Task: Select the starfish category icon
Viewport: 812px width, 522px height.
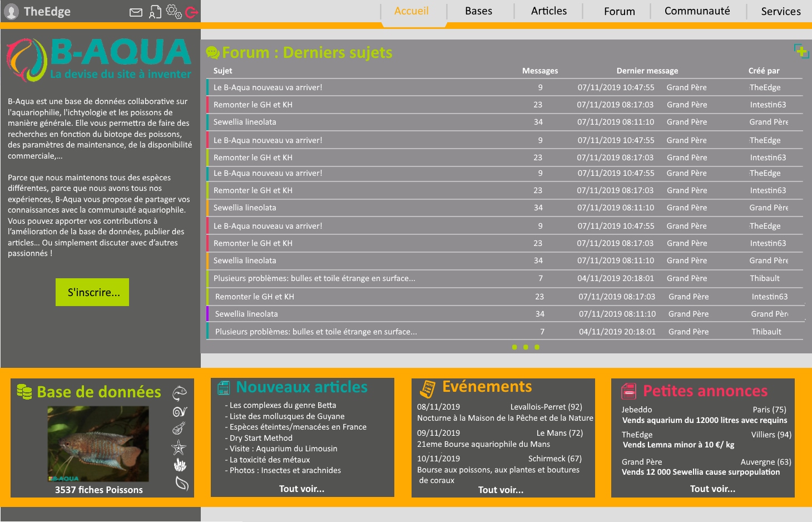Action: point(179,447)
